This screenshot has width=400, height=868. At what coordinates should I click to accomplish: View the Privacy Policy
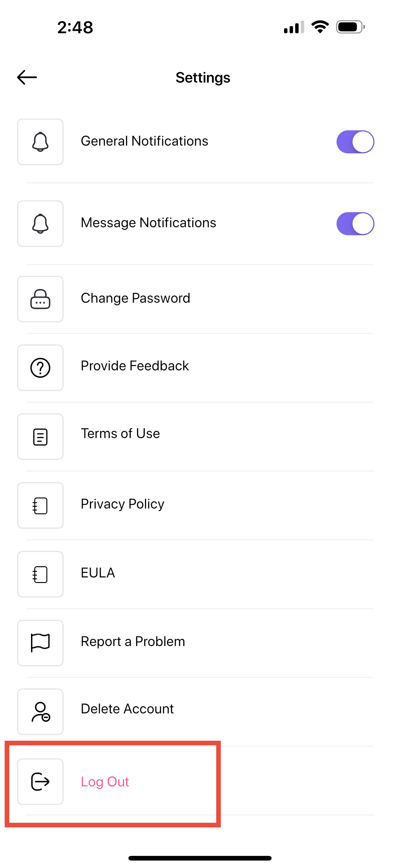pyautogui.click(x=200, y=505)
